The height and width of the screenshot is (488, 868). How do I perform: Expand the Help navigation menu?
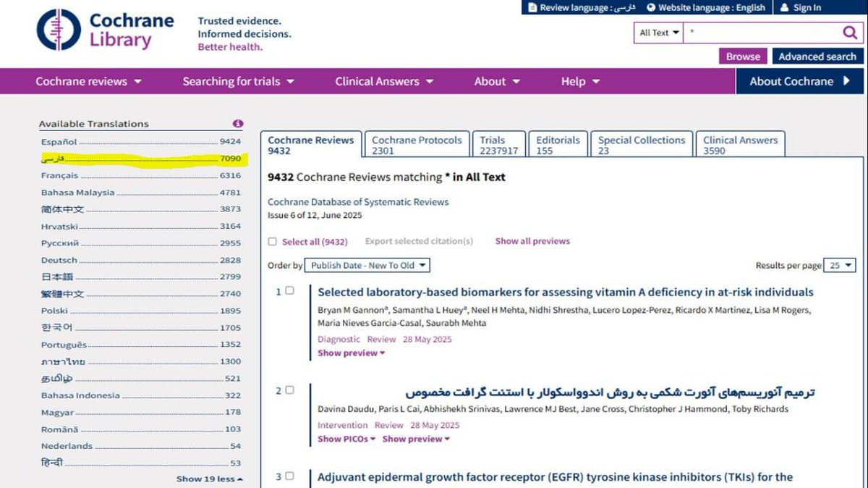point(580,81)
